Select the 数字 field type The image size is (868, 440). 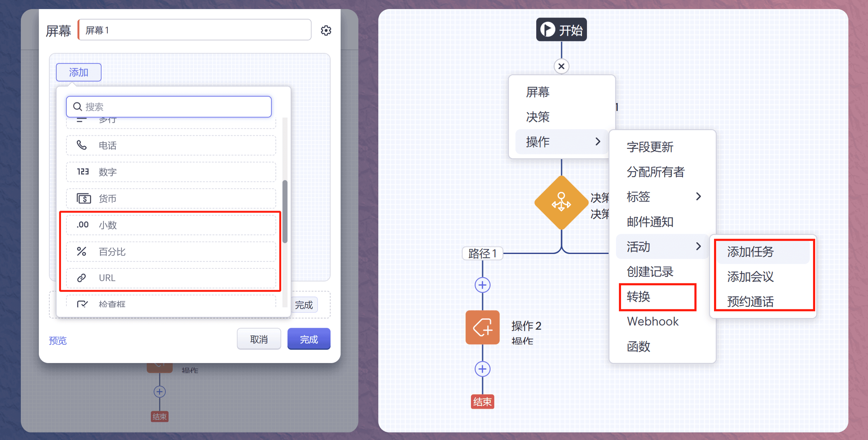point(171,172)
